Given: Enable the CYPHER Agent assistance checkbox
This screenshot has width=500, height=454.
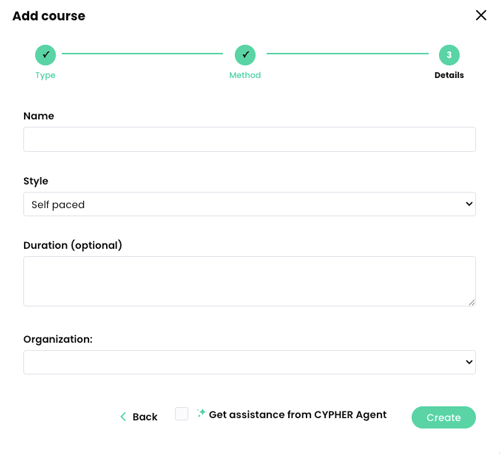Looking at the screenshot, I should (182, 414).
